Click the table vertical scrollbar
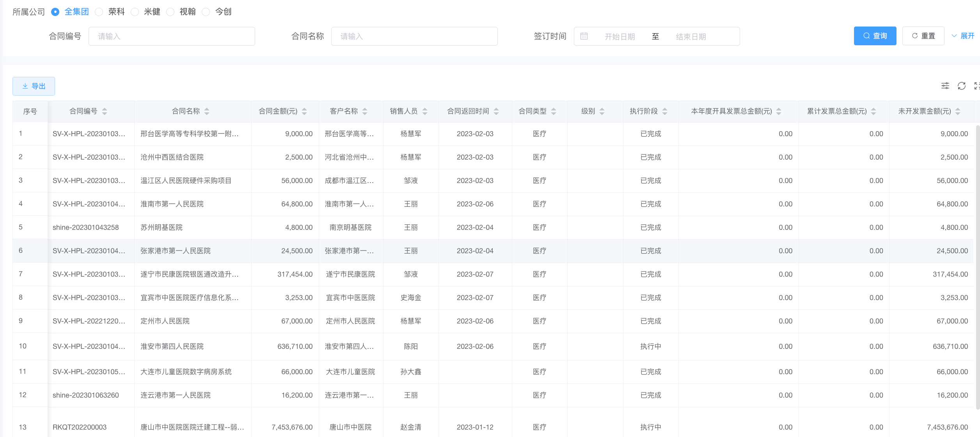 coord(977,265)
